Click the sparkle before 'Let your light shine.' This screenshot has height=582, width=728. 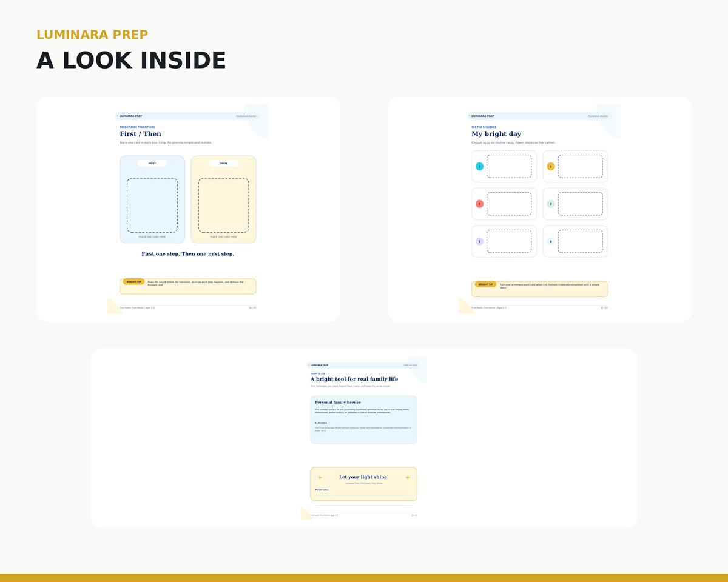[x=320, y=477]
